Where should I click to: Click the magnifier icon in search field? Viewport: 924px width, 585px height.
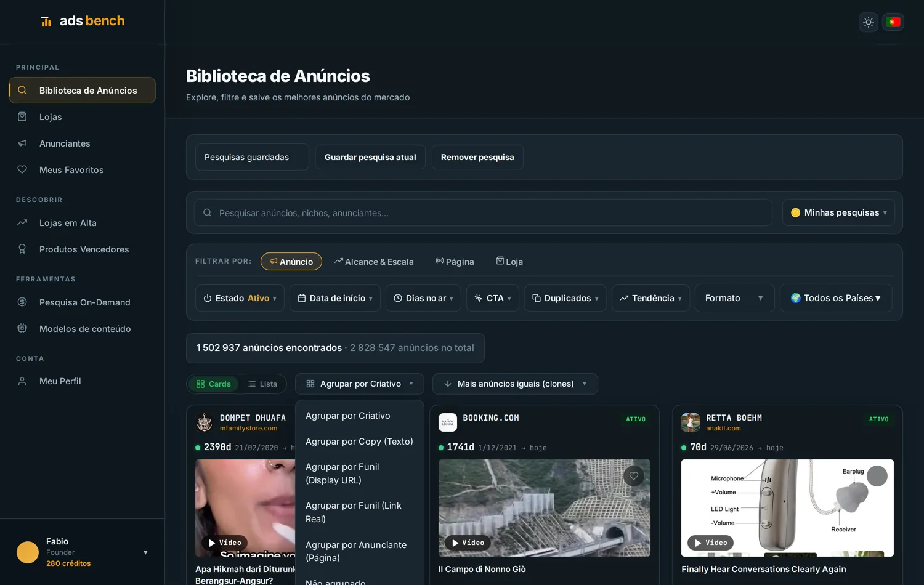coord(208,212)
